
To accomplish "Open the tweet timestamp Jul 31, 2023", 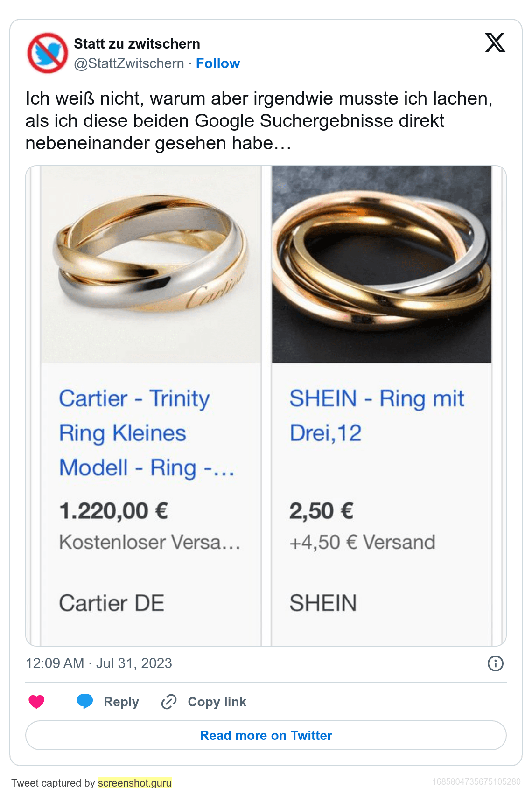I will pos(99,663).
